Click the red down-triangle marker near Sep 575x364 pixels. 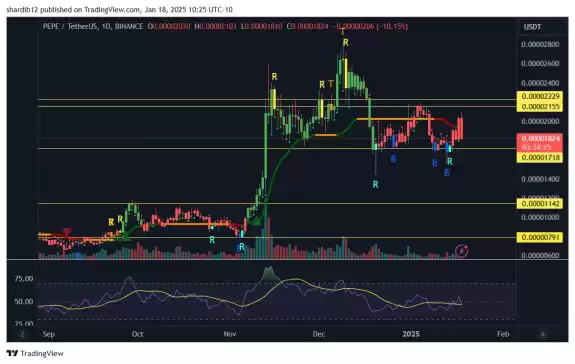(67, 232)
